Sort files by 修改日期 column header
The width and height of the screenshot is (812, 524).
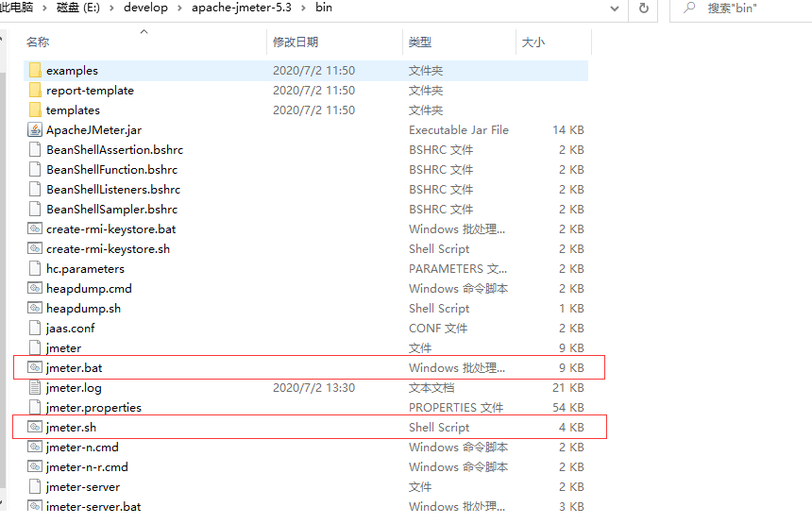point(296,42)
